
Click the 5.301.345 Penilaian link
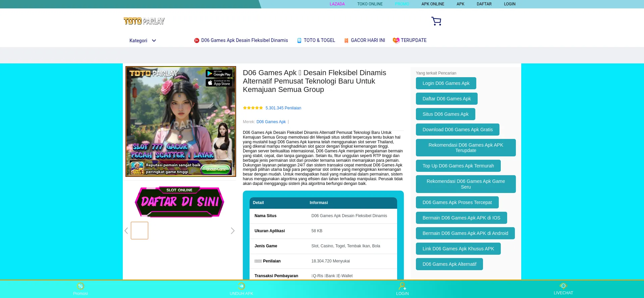[283, 108]
